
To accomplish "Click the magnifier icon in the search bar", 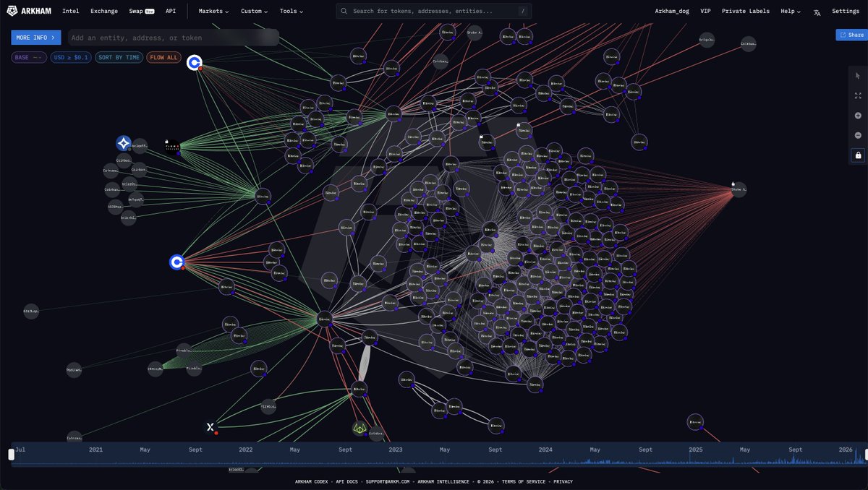I will tap(344, 11).
